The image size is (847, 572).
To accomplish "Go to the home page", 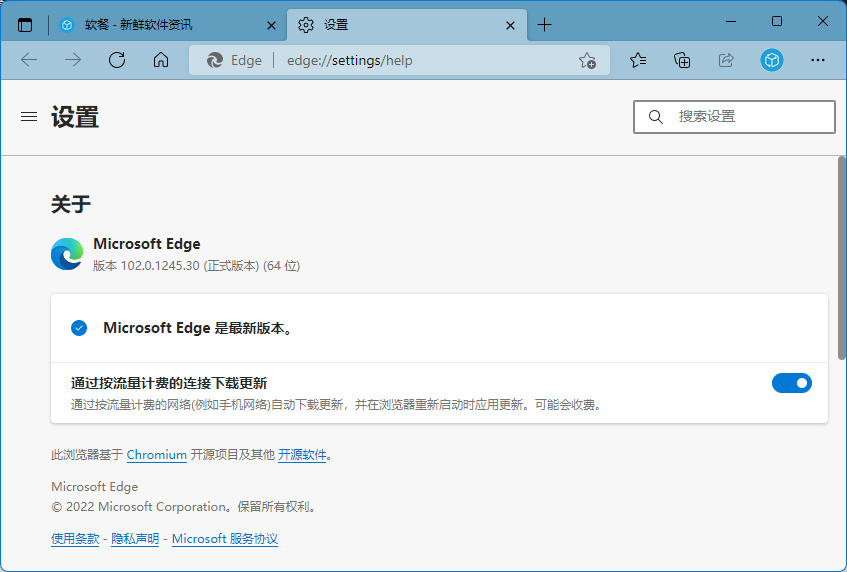I will coord(161,60).
